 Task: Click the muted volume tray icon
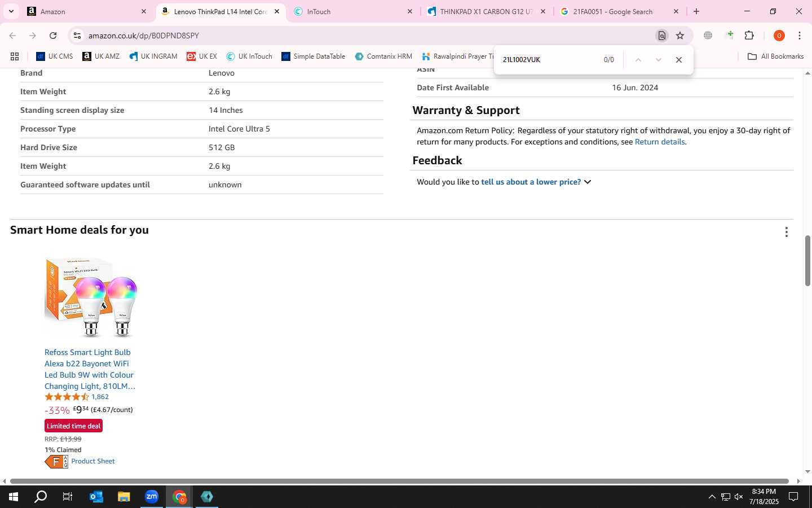pyautogui.click(x=739, y=497)
